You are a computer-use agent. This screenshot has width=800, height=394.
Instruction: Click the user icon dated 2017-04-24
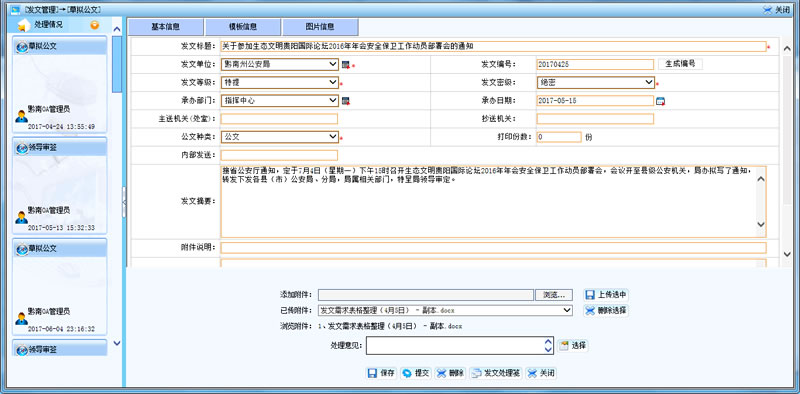tap(21, 116)
